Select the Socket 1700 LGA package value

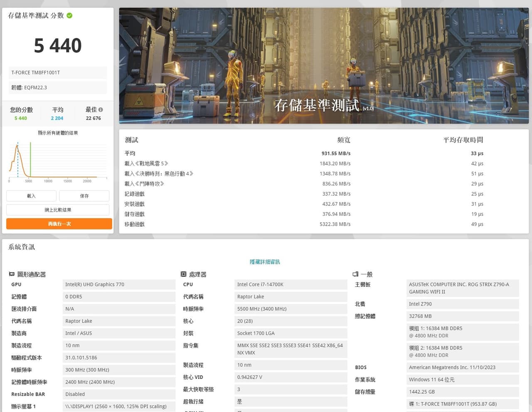click(291, 333)
